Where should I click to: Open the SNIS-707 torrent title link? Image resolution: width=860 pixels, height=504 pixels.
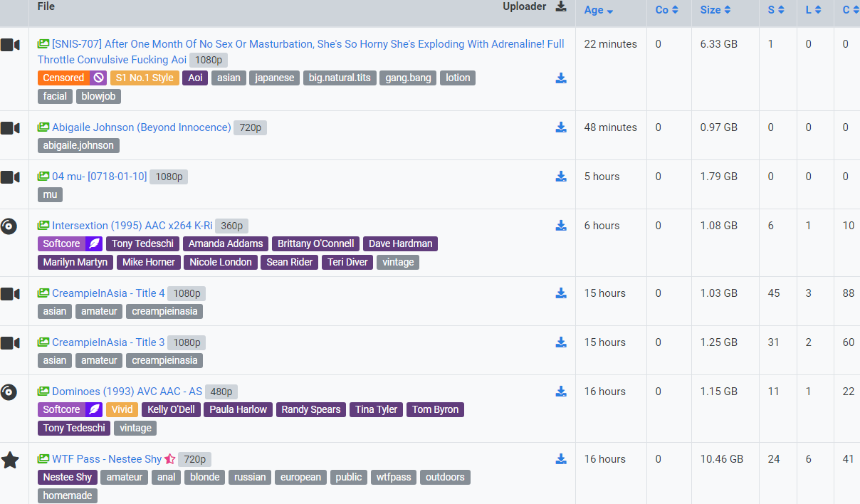[301, 52]
